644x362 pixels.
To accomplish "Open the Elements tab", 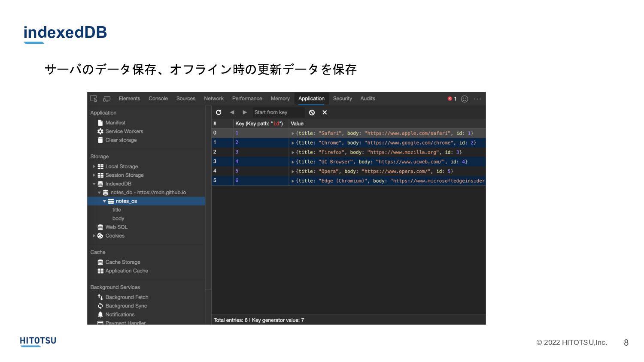I will [x=129, y=99].
